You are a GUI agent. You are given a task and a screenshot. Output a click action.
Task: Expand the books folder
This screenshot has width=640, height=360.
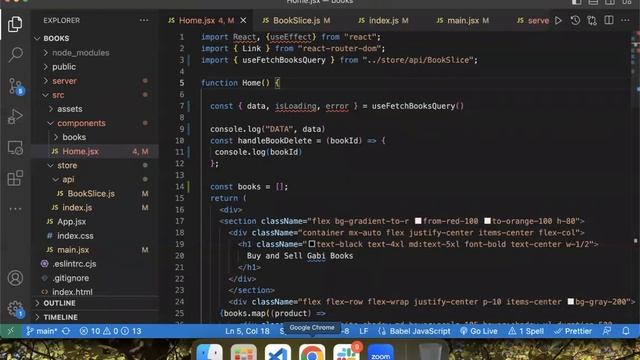pos(74,137)
